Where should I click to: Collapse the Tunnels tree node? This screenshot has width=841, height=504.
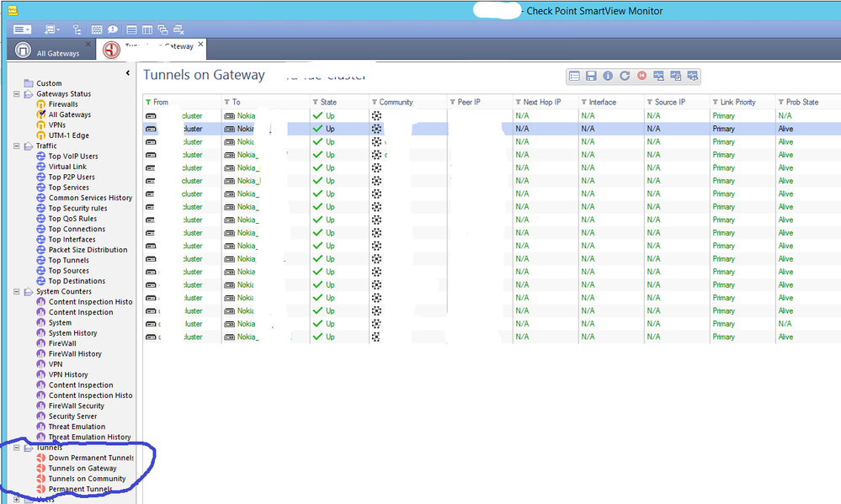pyautogui.click(x=17, y=448)
